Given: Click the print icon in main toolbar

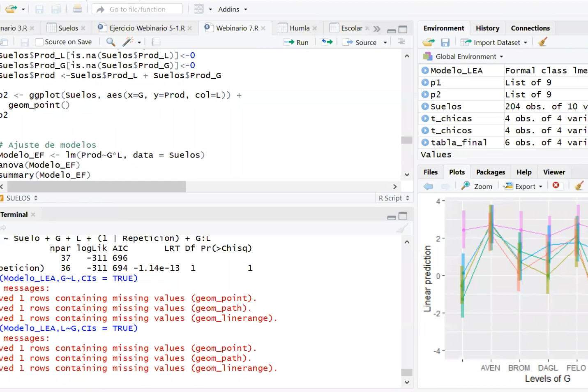Looking at the screenshot, I should (77, 9).
